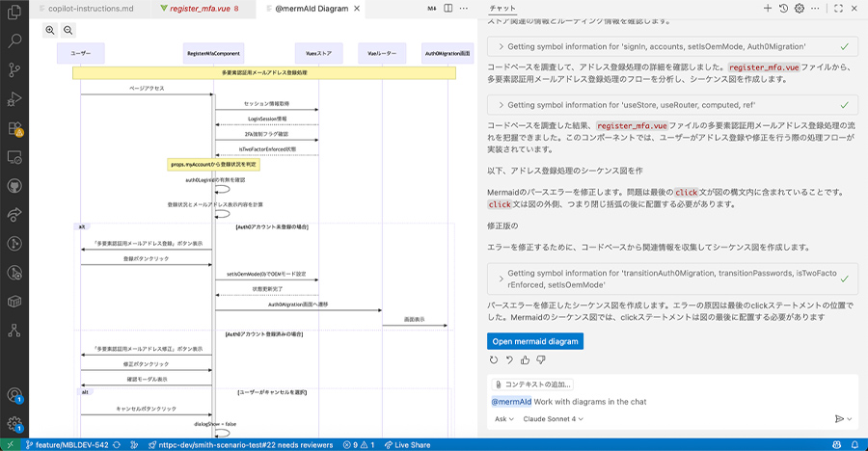Open the remote window indicator in status bar
This screenshot has width=868, height=451.
pyautogui.click(x=10, y=445)
